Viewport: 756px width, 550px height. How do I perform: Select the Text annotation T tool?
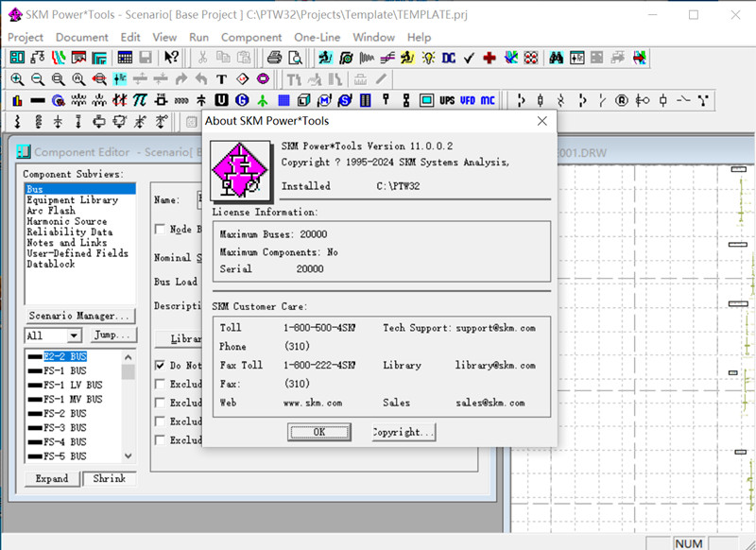pyautogui.click(x=221, y=78)
